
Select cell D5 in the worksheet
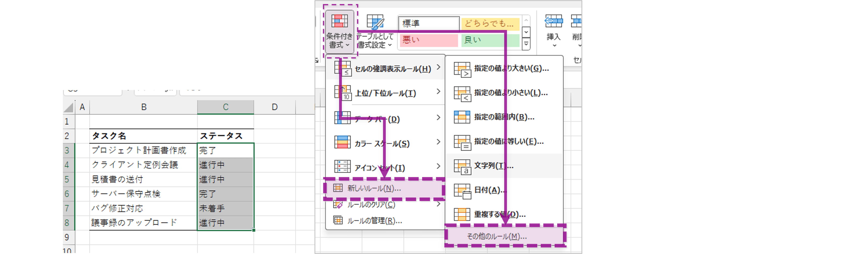click(275, 179)
